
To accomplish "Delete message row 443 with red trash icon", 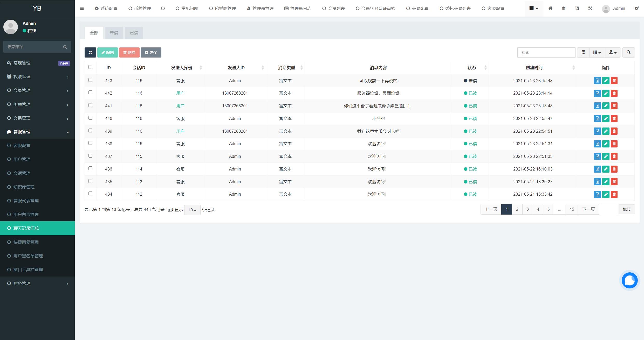I will point(614,81).
